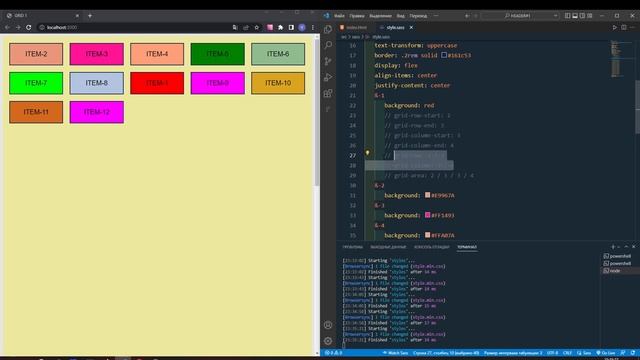Open the Run and Debug view

coord(328,77)
